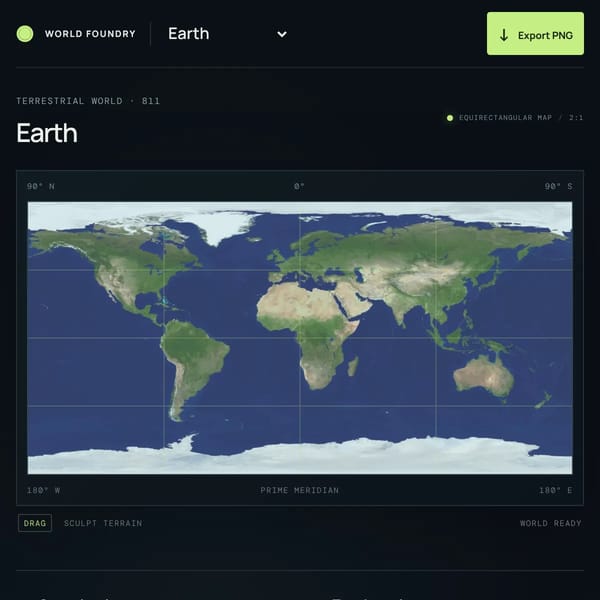
Task: Click the 180° W label
Action: (43, 490)
